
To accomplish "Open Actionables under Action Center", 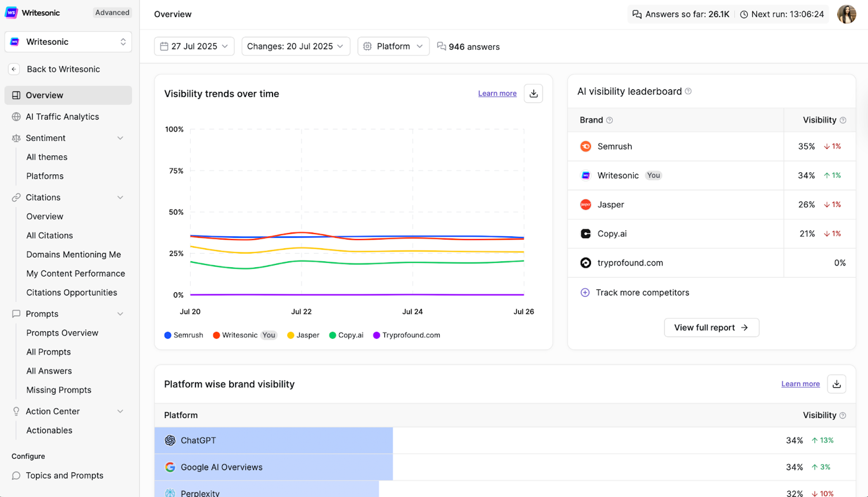I will pyautogui.click(x=49, y=431).
